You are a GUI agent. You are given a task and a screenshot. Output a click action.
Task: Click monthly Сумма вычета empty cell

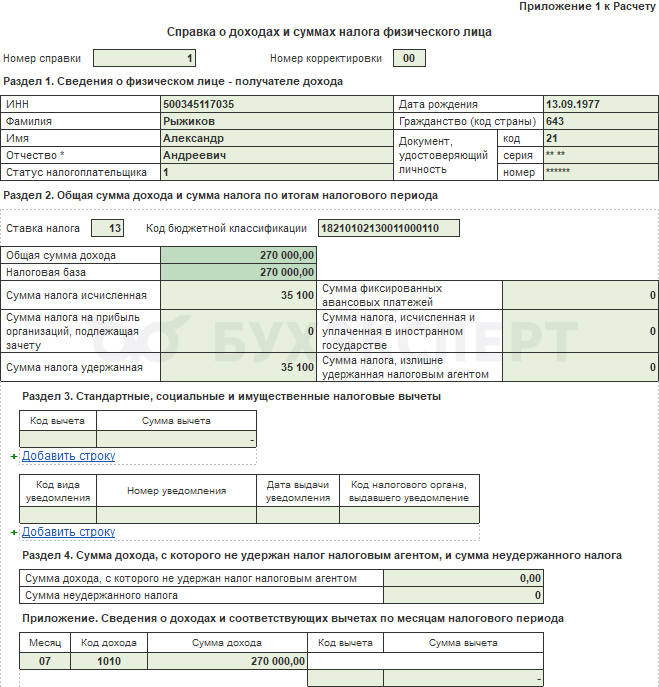tap(463, 678)
